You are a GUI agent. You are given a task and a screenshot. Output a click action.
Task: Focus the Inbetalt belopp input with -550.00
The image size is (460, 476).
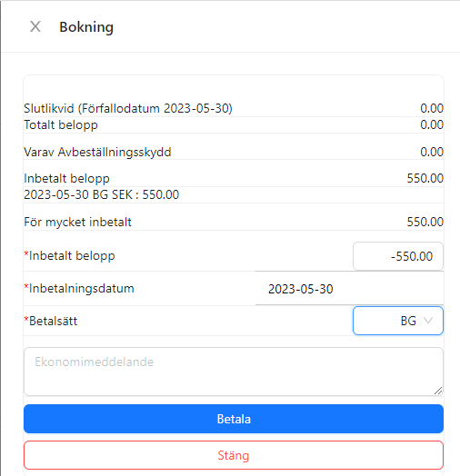pos(398,256)
